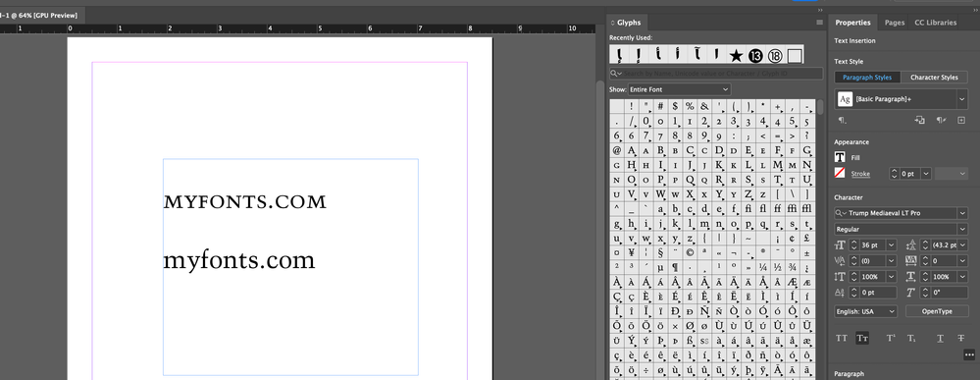Viewport: 980px width, 380px height.
Task: Click the Fill color icon
Action: click(x=841, y=158)
